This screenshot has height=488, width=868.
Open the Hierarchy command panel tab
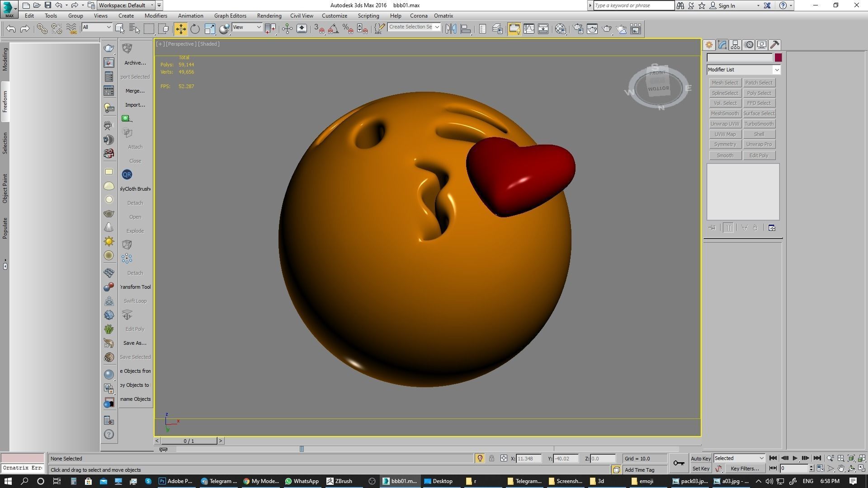point(735,45)
